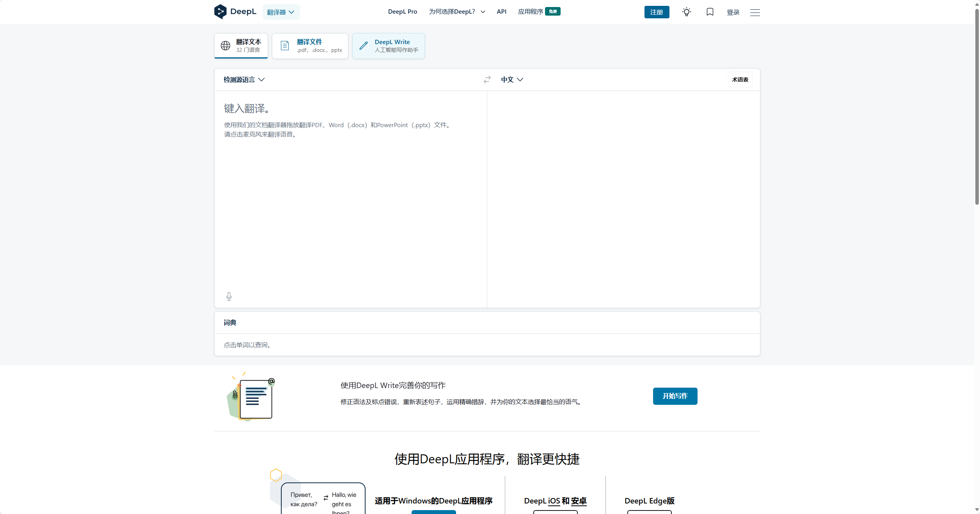This screenshot has width=980, height=514.
Task: Click the DeepL logo icon
Action: click(220, 12)
